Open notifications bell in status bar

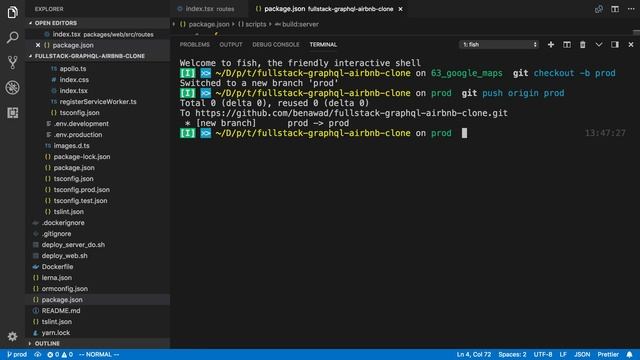click(x=629, y=354)
